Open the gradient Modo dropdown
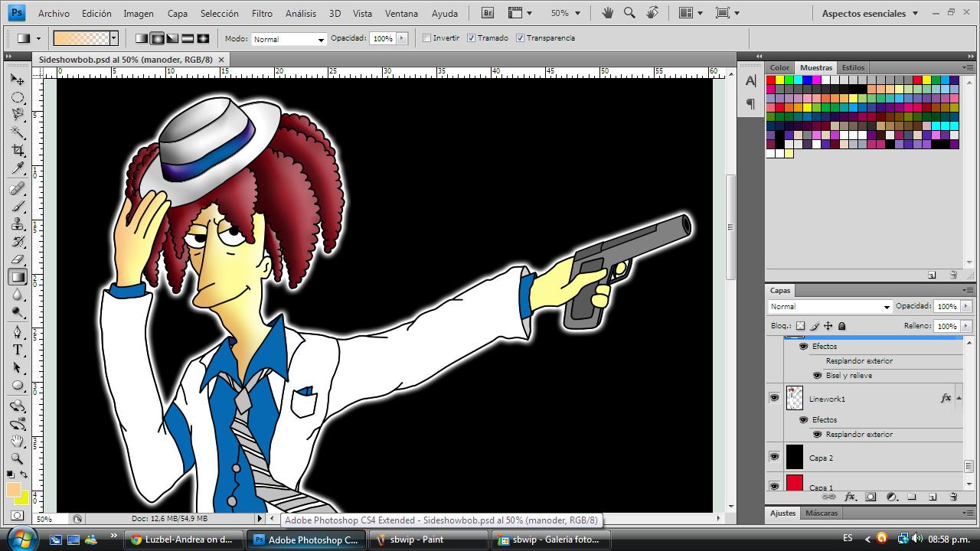980x551 pixels. click(289, 39)
